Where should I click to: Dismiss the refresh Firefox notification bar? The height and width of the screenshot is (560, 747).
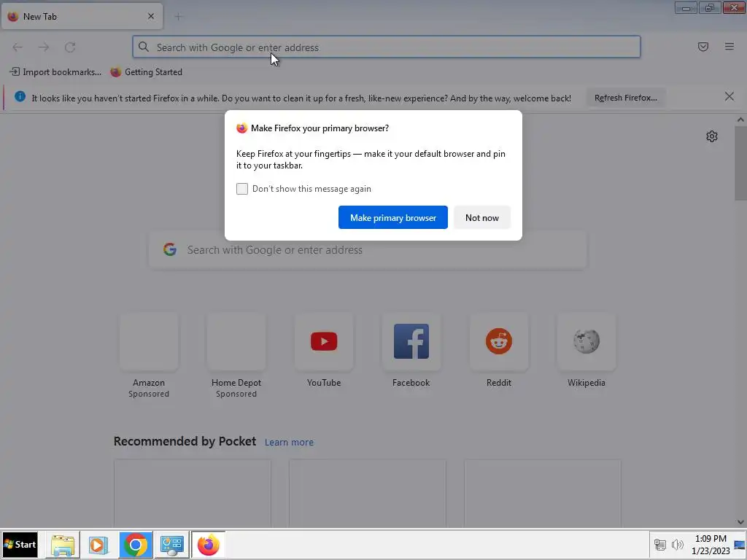(729, 97)
